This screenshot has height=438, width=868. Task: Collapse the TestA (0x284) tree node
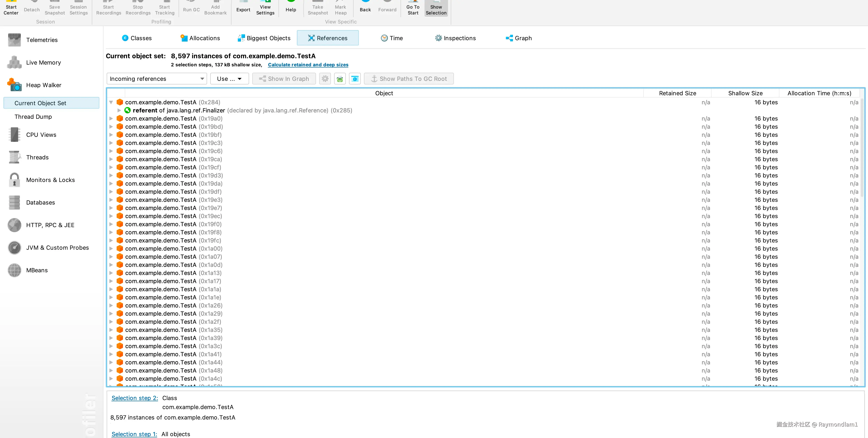click(x=111, y=102)
